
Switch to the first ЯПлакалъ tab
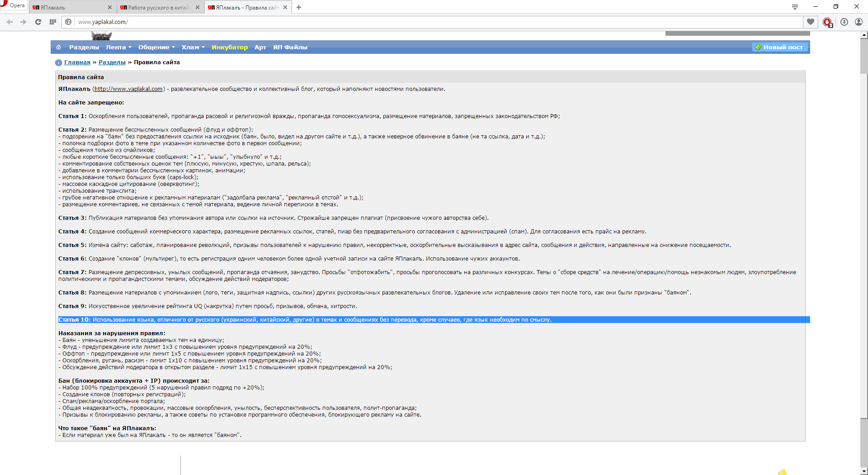[x=72, y=7]
